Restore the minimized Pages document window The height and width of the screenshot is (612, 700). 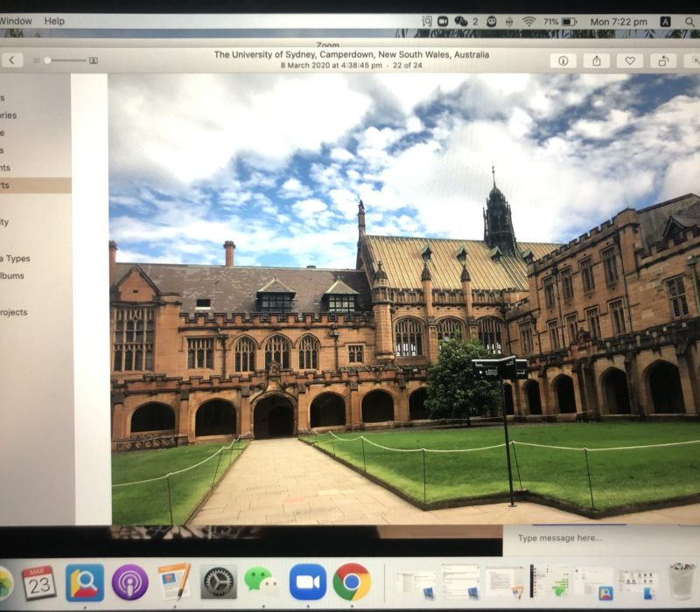[x=506, y=582]
